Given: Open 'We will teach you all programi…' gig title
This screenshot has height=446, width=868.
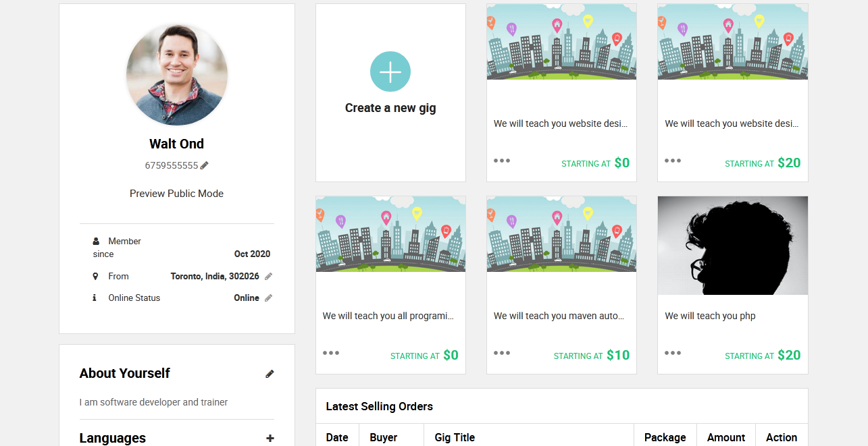Looking at the screenshot, I should [x=388, y=316].
